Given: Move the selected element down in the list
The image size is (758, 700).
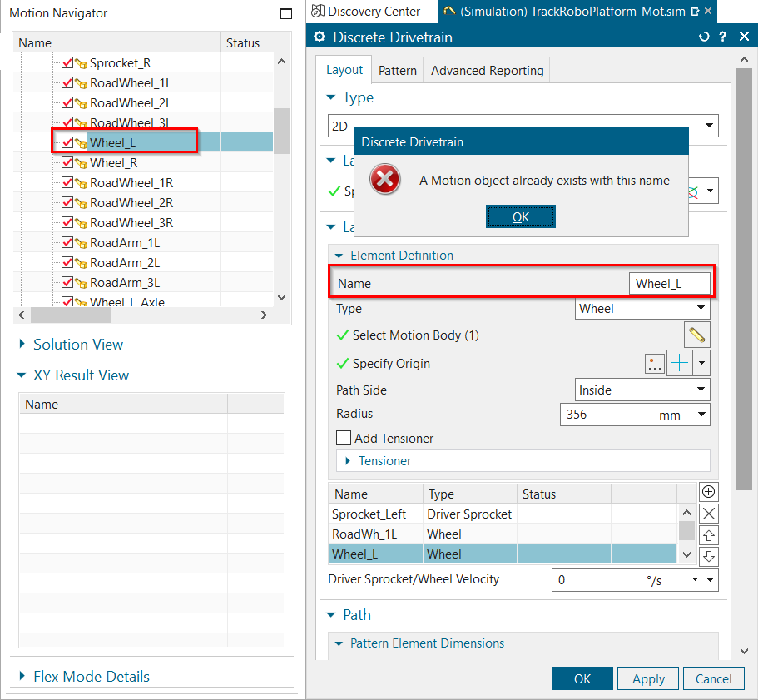Looking at the screenshot, I should point(708,556).
